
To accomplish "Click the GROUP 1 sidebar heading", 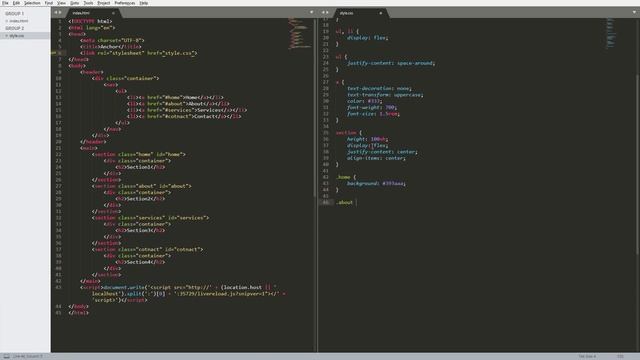I will 15,13.
